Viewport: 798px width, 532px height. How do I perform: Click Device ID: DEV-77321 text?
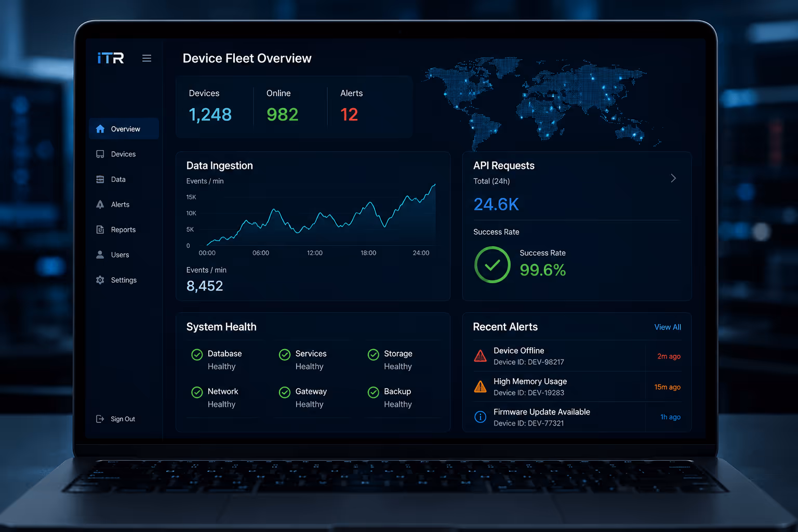tap(528, 423)
